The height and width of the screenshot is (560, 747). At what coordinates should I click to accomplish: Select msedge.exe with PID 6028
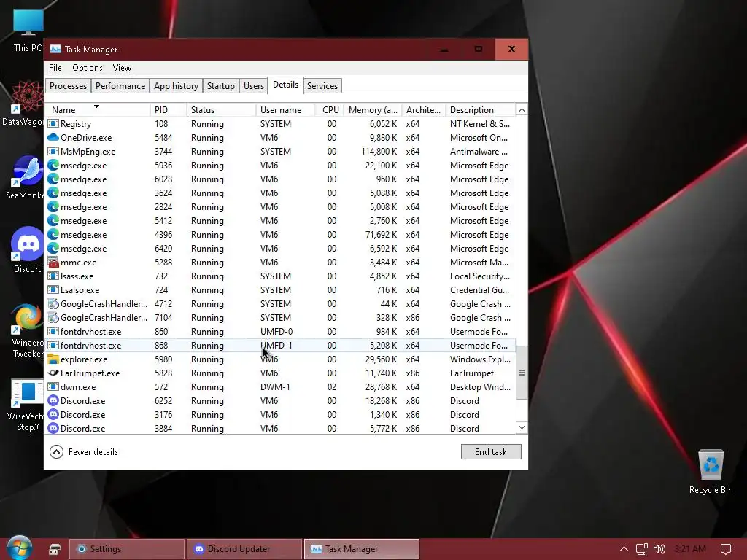281,179
